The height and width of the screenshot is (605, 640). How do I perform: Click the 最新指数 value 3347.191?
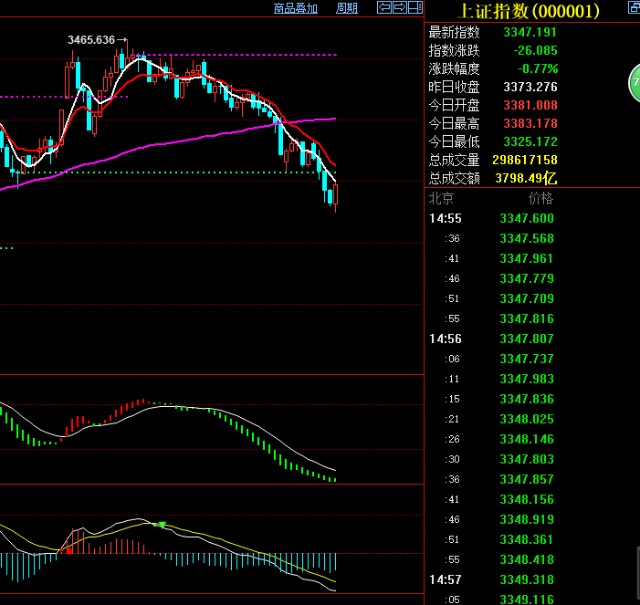tap(529, 32)
